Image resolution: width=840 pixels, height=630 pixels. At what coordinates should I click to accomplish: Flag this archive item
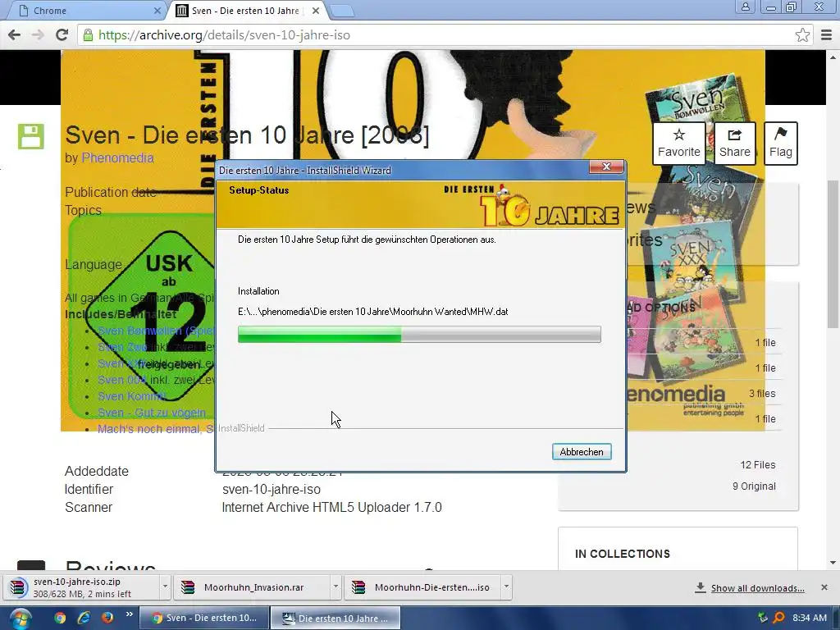(x=781, y=143)
